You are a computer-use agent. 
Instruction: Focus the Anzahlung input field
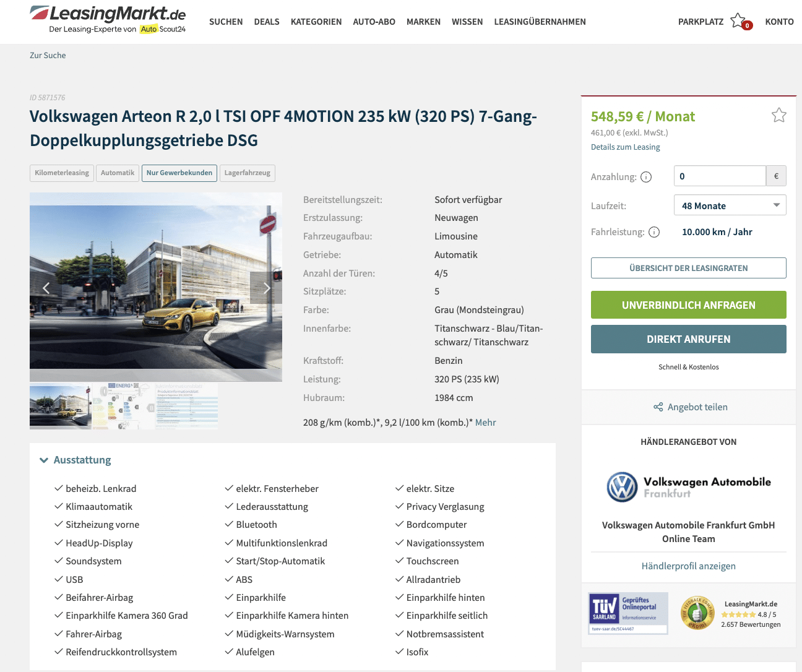click(x=720, y=176)
